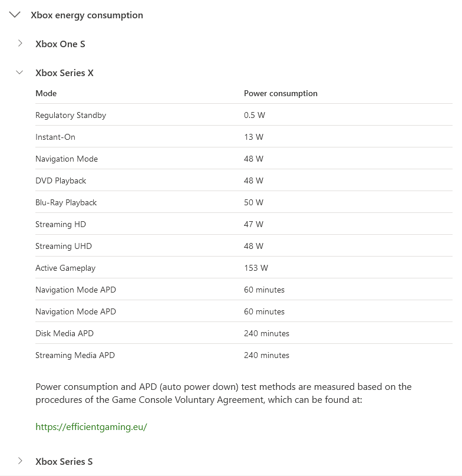
Task: Select the Xbox Series S section title
Action: click(64, 462)
